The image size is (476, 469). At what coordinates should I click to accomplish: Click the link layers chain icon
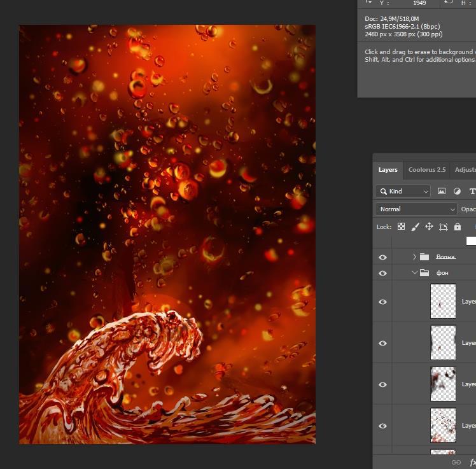tap(456, 462)
